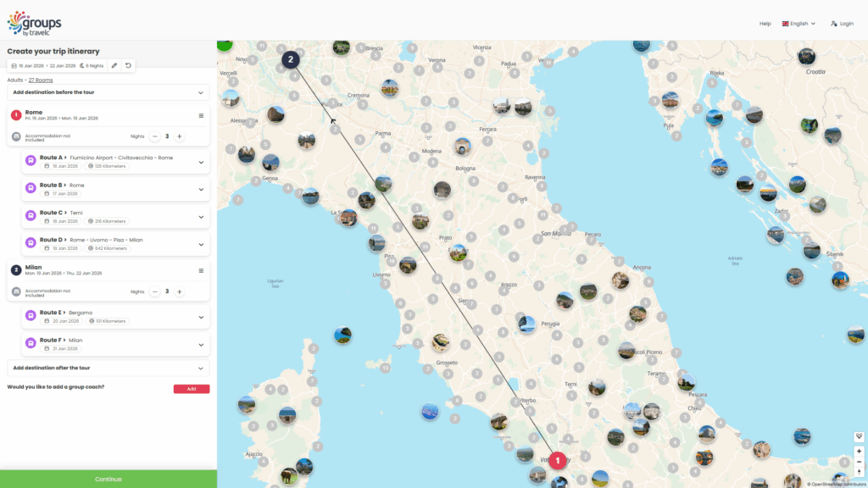The height and width of the screenshot is (488, 868).
Task: Decrease nights for Rome
Action: pos(154,136)
